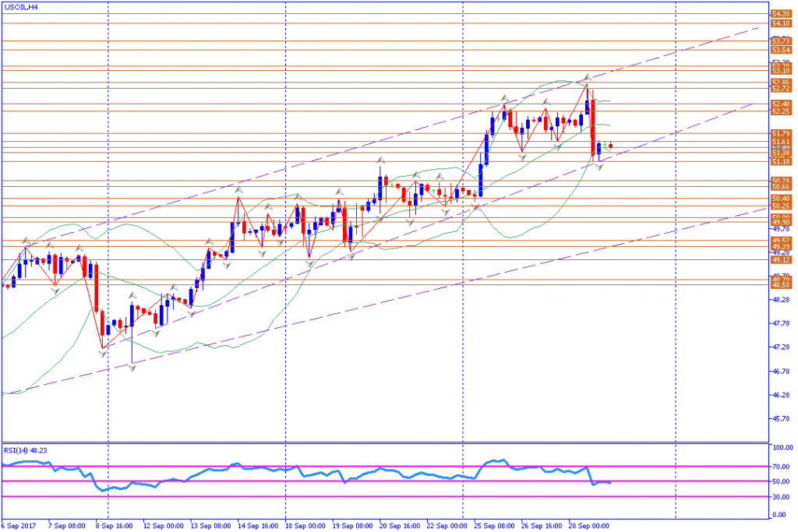Select the 54.10 price level tag
798x532 pixels.
[x=781, y=23]
